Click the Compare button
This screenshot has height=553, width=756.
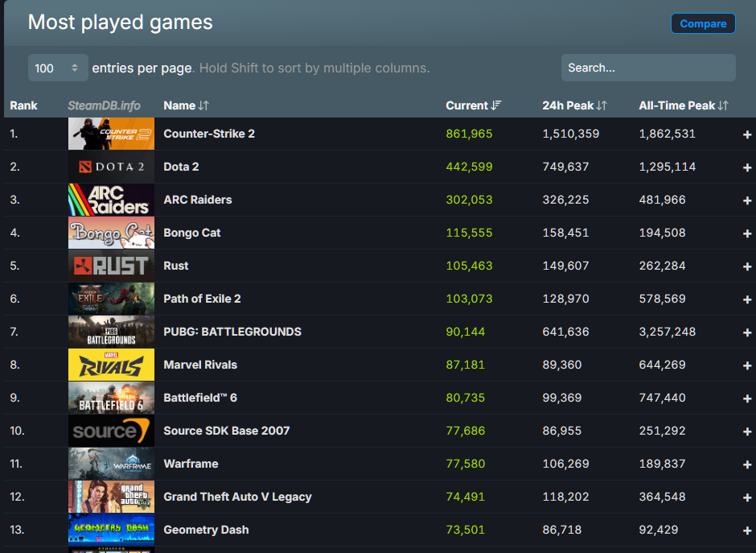tap(703, 23)
